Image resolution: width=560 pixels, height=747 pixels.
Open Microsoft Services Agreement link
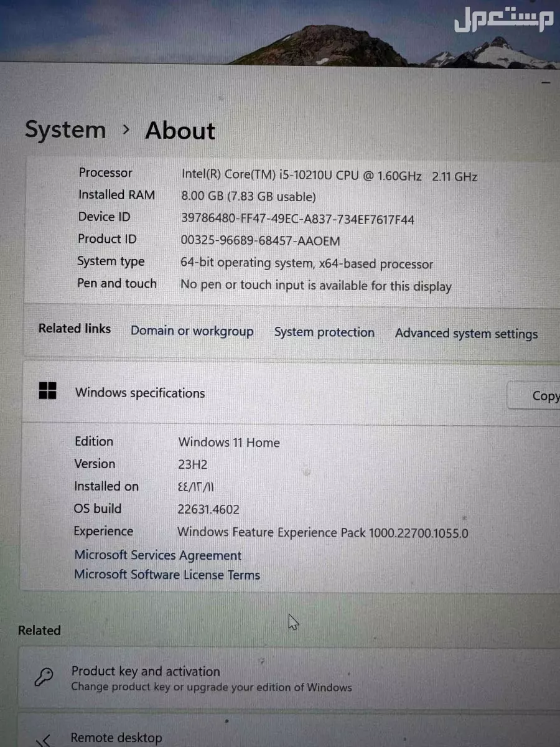tap(157, 555)
